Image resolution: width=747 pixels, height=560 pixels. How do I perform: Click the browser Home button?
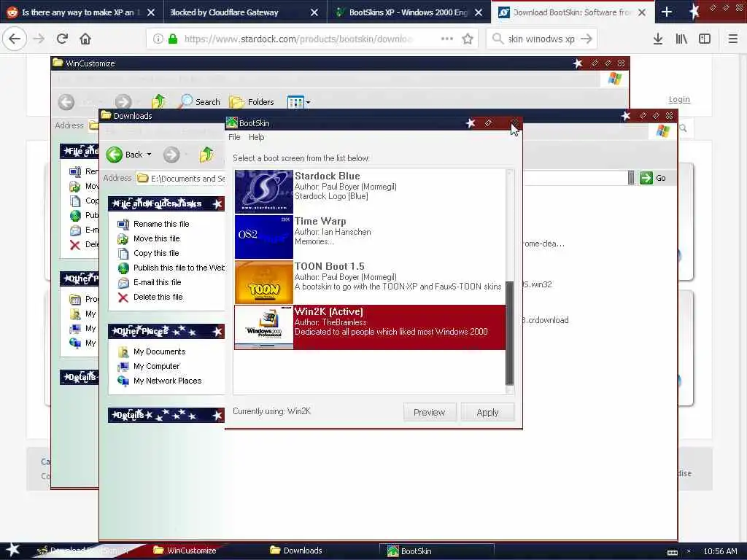click(x=85, y=39)
